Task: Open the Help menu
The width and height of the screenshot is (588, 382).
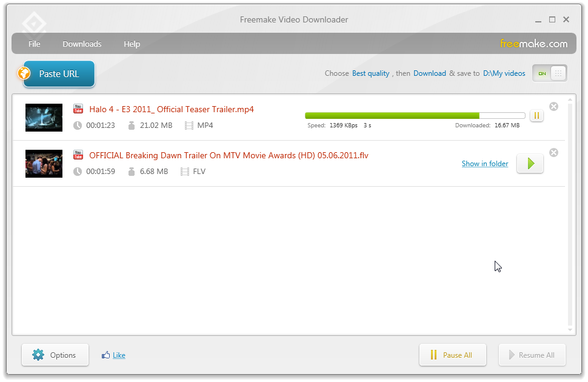Action: pyautogui.click(x=132, y=44)
